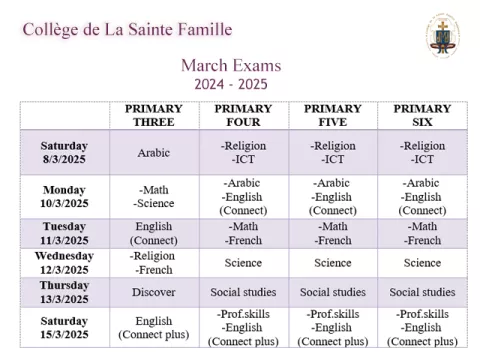Select the March Exams heading
This screenshot has height=360, width=480.
coord(231,65)
